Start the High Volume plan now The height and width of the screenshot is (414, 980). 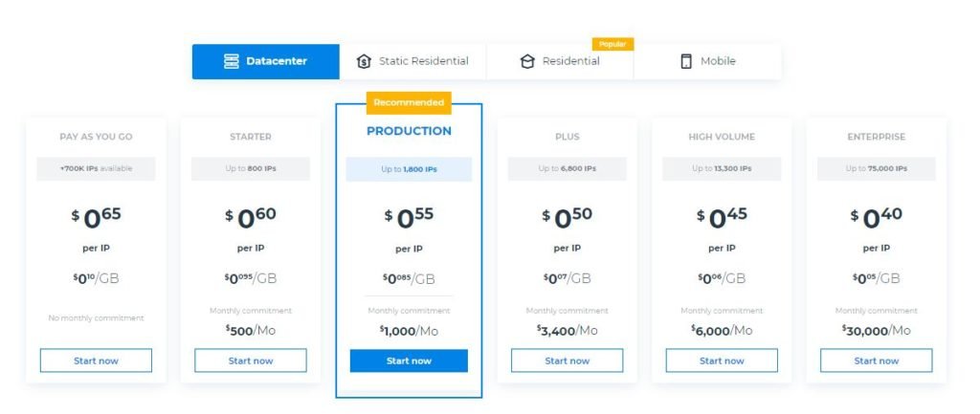tap(722, 360)
